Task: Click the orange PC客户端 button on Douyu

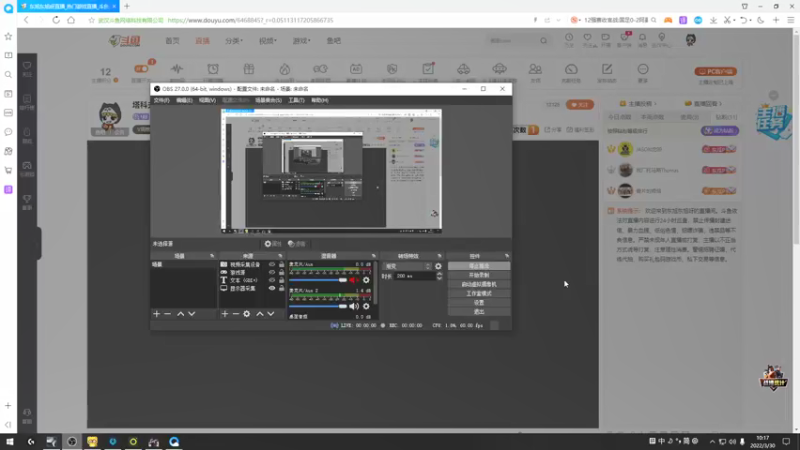Action: click(716, 71)
